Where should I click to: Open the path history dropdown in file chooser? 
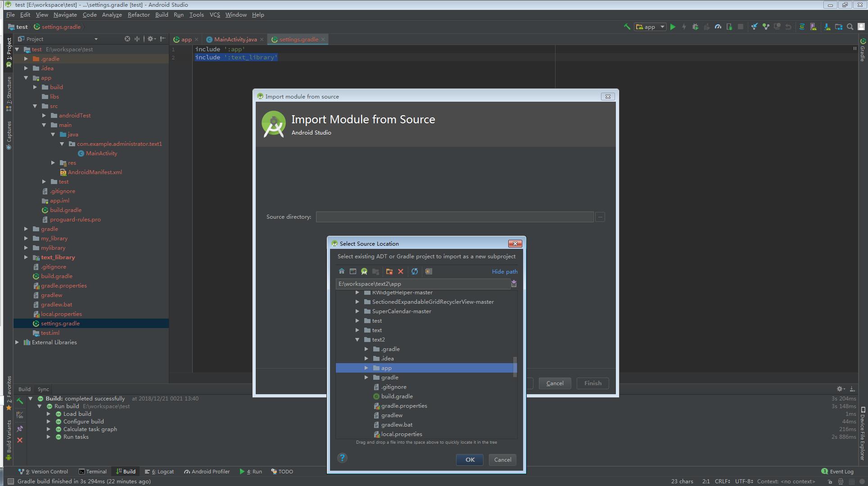point(514,283)
